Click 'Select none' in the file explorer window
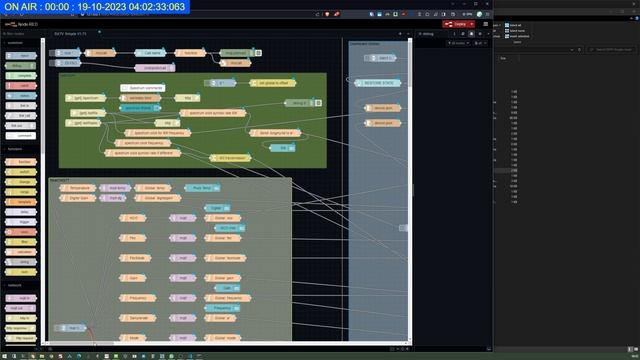Viewport: 640px width, 360px height. 515,31
